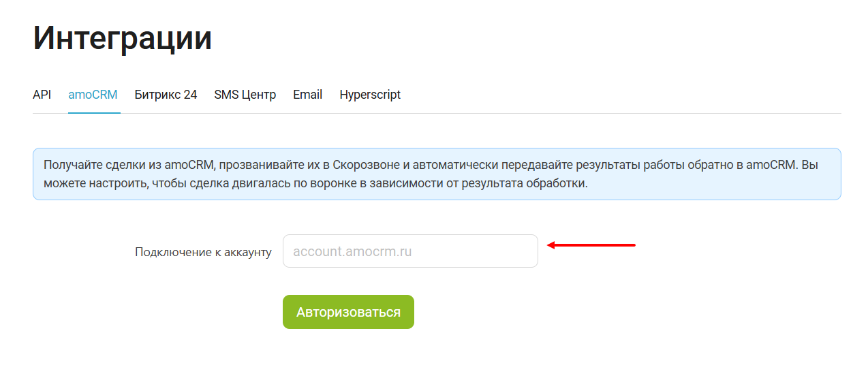Open the SMS Центр tab
The image size is (868, 378).
245,95
